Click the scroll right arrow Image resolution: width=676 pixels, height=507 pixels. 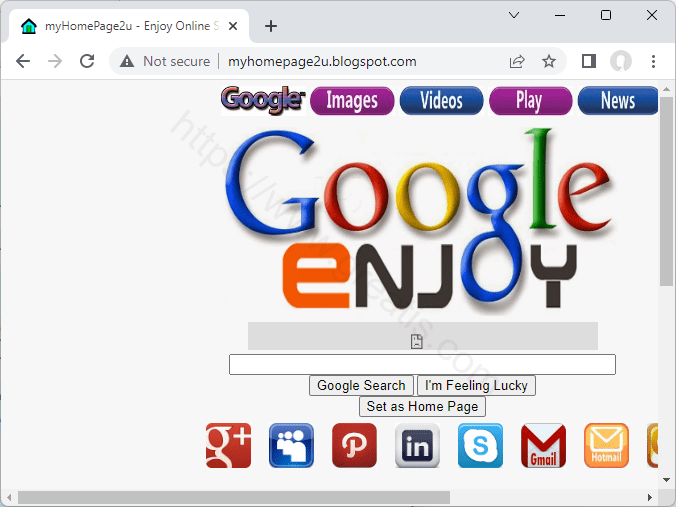pyautogui.click(x=650, y=498)
